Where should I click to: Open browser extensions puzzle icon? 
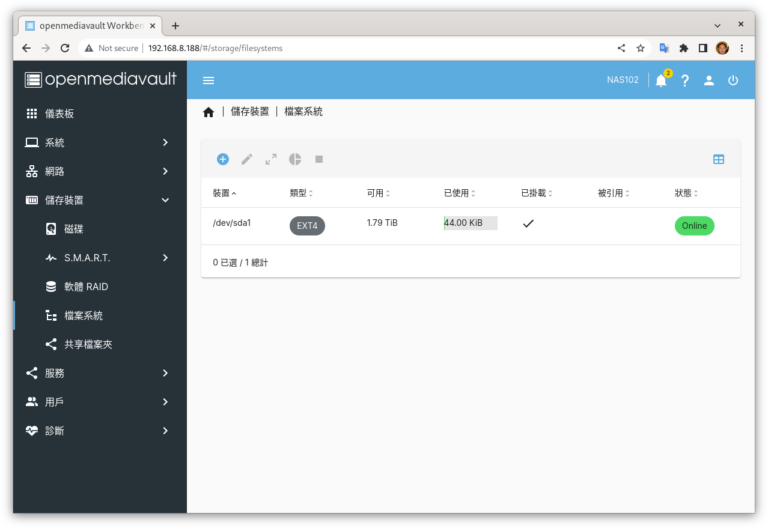684,48
